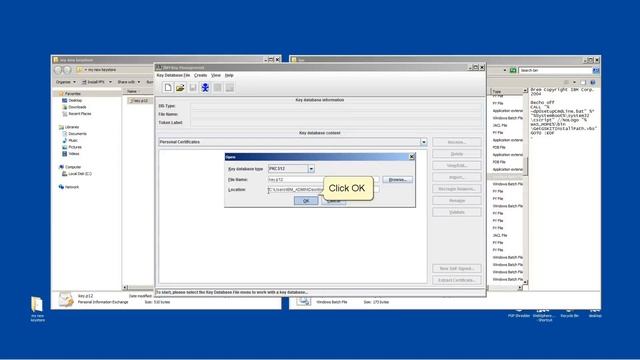640x360 pixels.
Task: Click the Type column header in right Explorer
Action: 497,91
